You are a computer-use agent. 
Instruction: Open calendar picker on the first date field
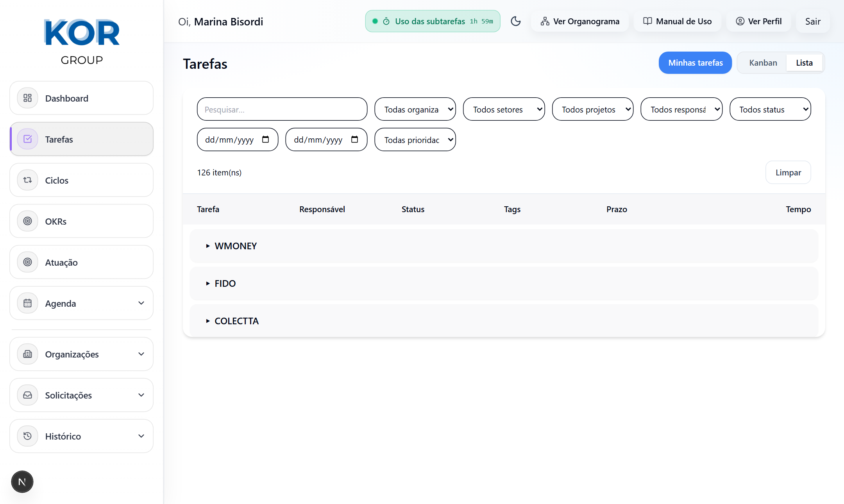coord(266,139)
